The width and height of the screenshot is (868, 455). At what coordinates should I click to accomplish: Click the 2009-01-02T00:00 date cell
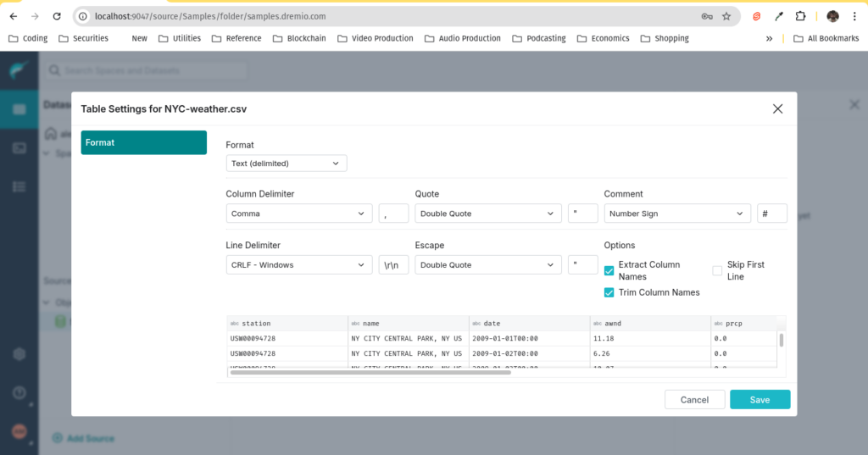(530, 353)
